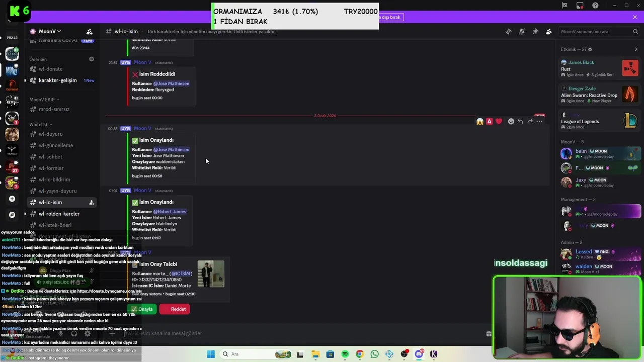Image resolution: width=644 pixels, height=362 pixels.
Task: Open the wl-rolden-kareler channel
Action: coord(59,214)
